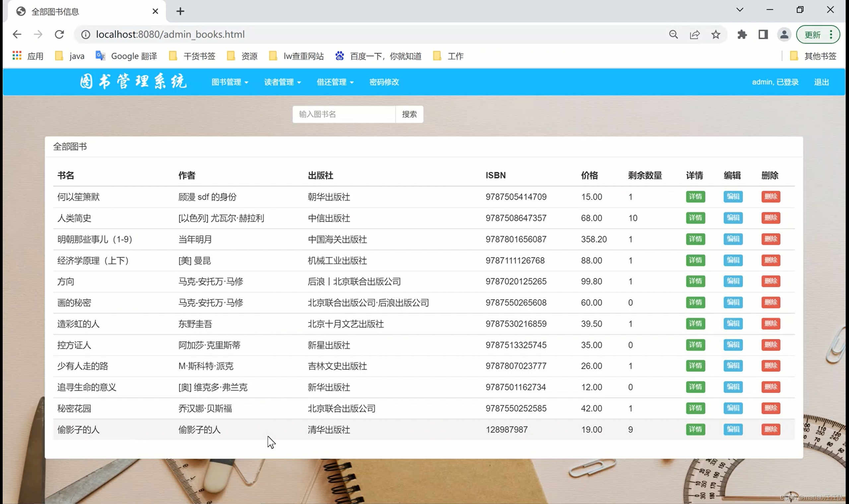Expand the 图书管理 dropdown menu
This screenshot has width=849, height=504.
click(230, 82)
